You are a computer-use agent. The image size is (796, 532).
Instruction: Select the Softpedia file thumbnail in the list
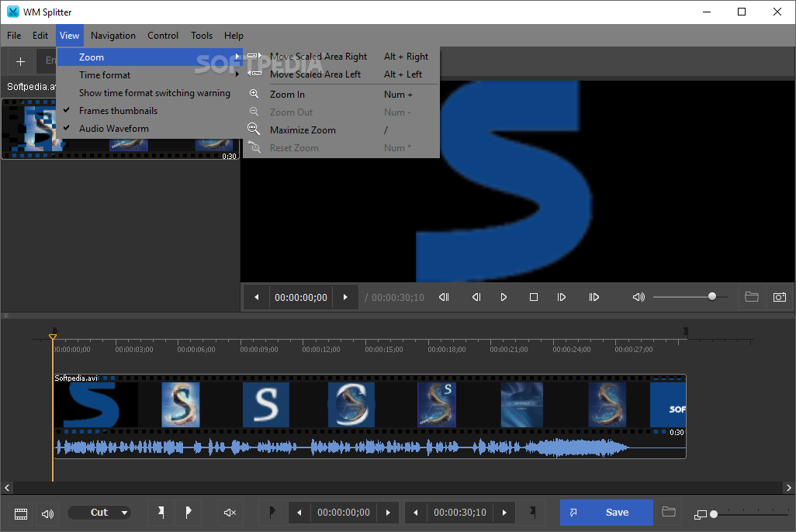(x=120, y=129)
